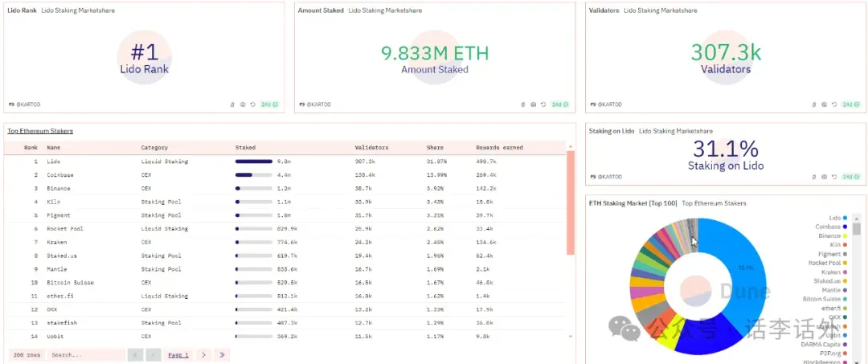Click the Page 1 pagination link
The height and width of the screenshot is (364, 868).
(178, 355)
